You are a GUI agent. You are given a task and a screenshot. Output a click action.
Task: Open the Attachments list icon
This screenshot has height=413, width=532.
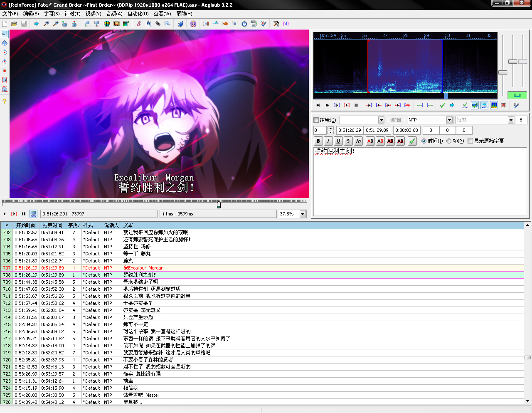(x=158, y=24)
